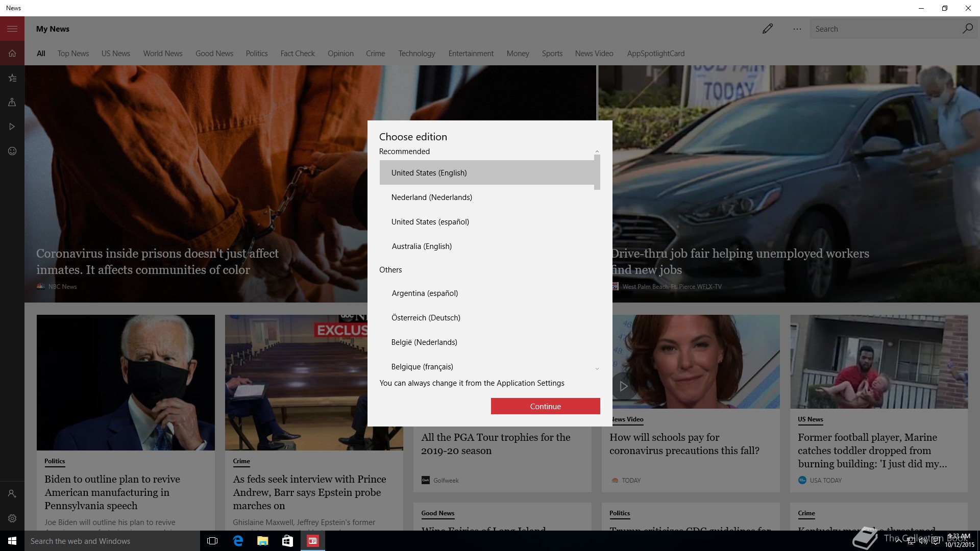Open account sign-in sidebar icon
This screenshot has width=980, height=551.
point(12,494)
